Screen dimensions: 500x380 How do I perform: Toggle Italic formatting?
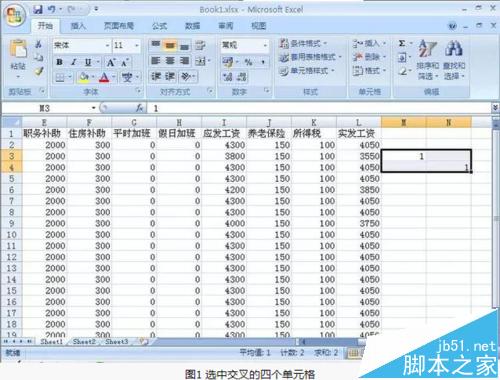(74, 62)
